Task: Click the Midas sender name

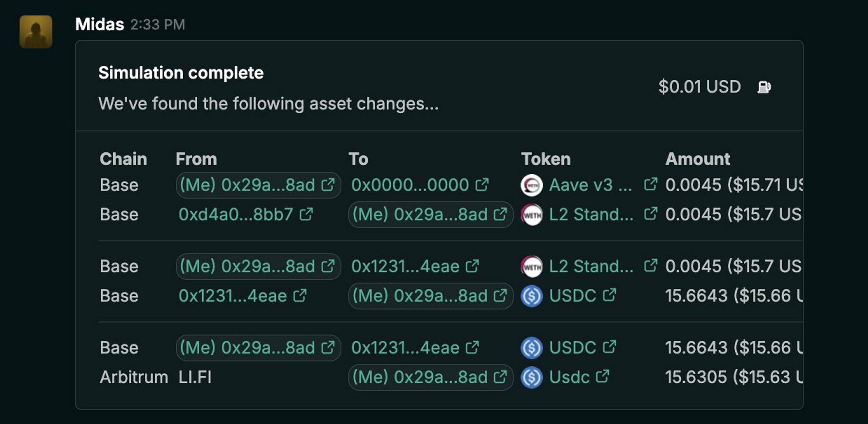Action: pyautogui.click(x=100, y=24)
